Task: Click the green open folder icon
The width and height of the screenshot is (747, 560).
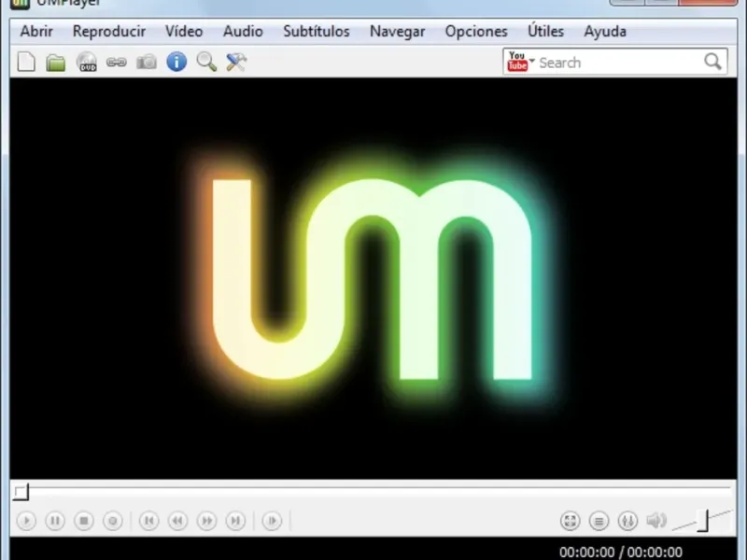Action: (56, 63)
